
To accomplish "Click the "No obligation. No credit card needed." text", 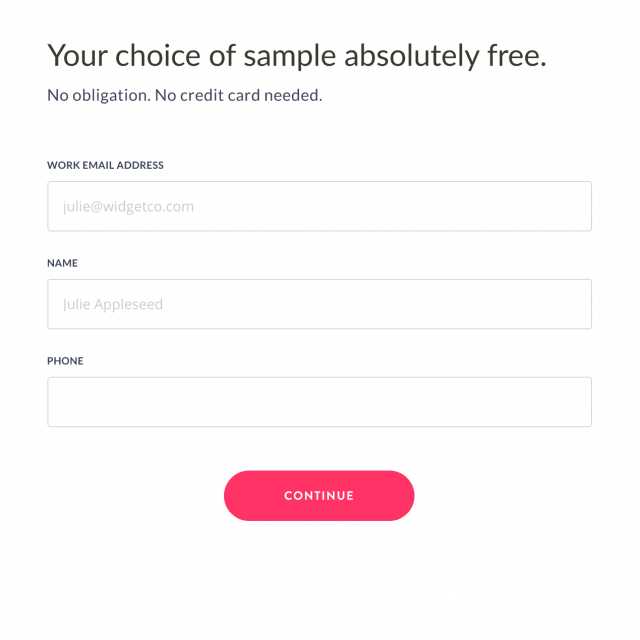I will tap(184, 96).
